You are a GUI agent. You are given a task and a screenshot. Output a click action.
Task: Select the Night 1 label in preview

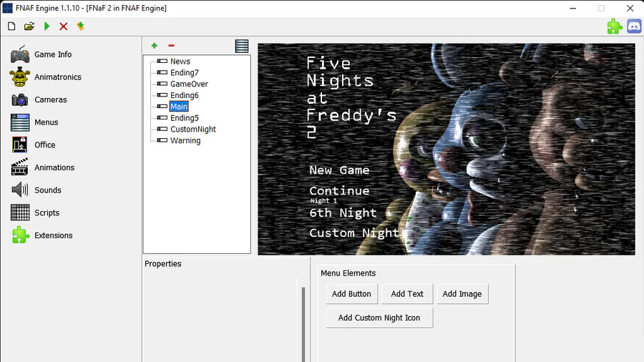tap(323, 201)
